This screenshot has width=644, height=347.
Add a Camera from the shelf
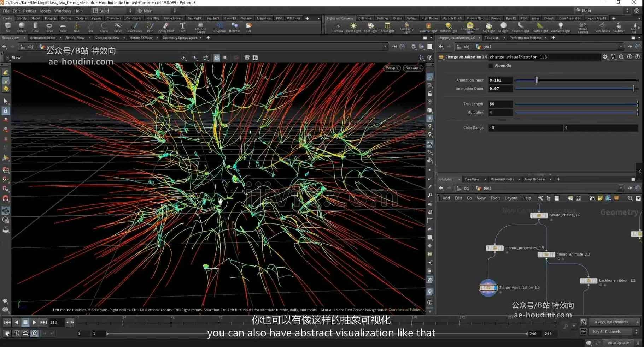pyautogui.click(x=338, y=28)
